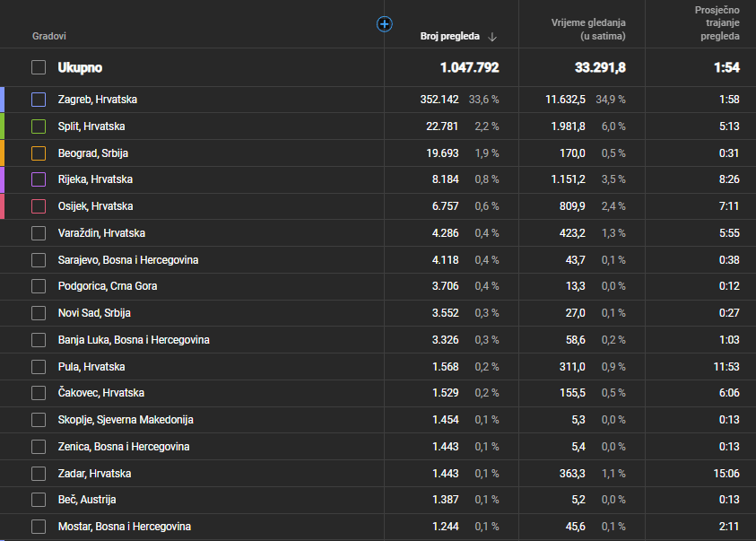
Task: Deselect the Rijeka, Hrvatska checkbox
Action: pos(38,179)
